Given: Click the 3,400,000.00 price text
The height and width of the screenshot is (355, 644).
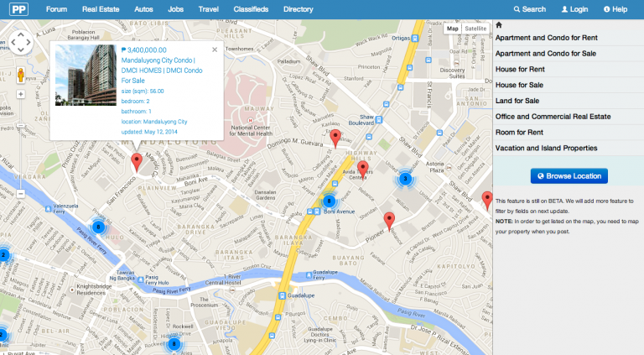Looking at the screenshot, I should [144, 50].
